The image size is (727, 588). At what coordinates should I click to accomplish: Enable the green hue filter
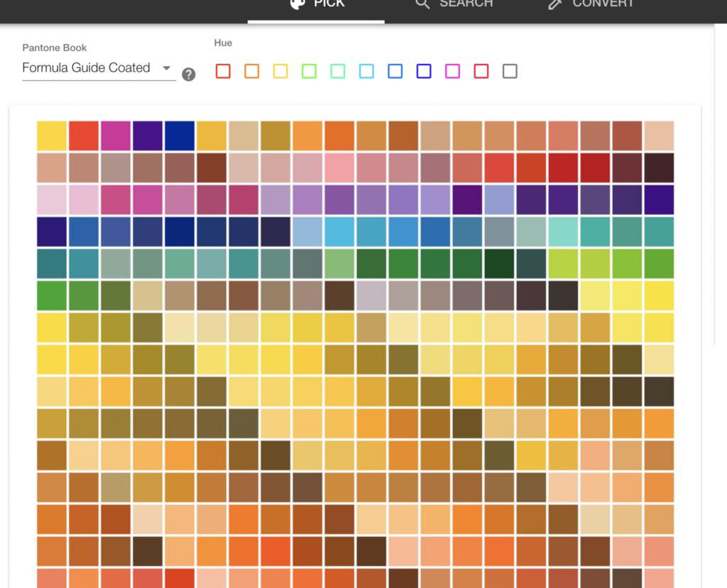pos(309,71)
